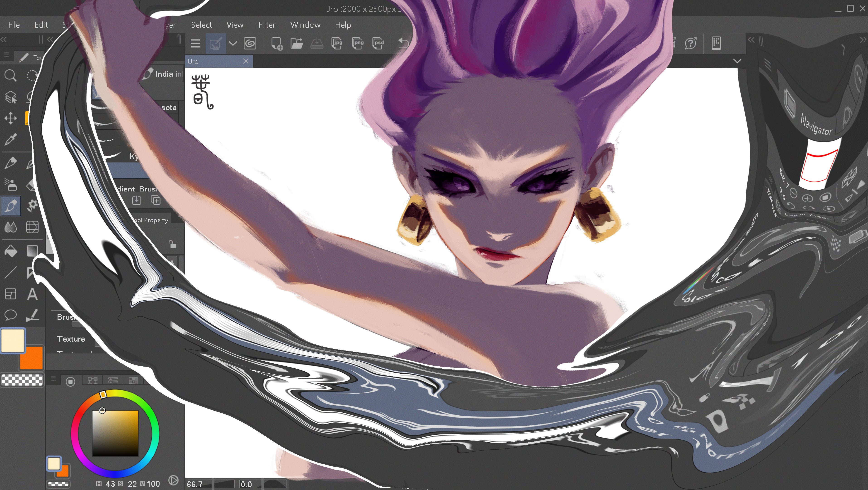
Task: Select the Move layer tool
Action: click(10, 118)
